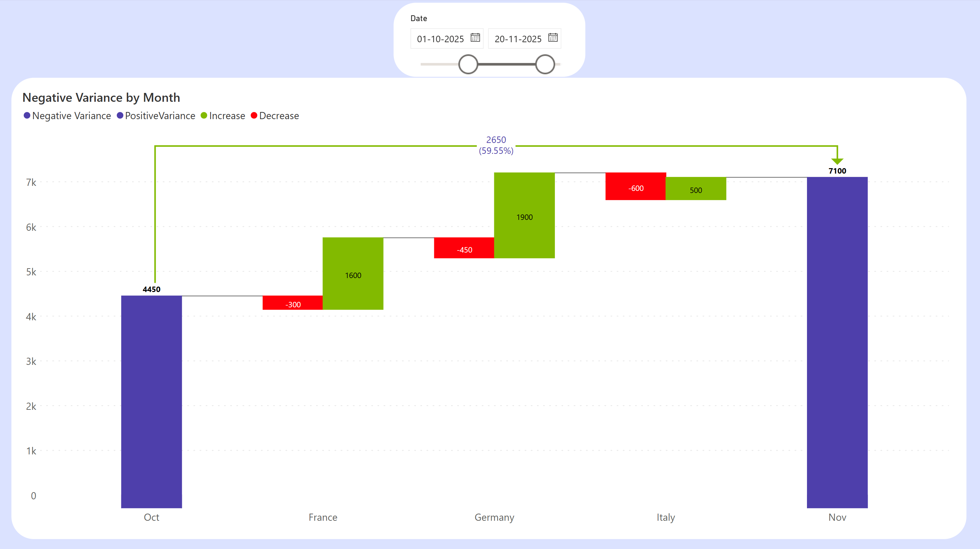The height and width of the screenshot is (549, 980).
Task: Click the France 1600 increase bar
Action: [x=353, y=274]
